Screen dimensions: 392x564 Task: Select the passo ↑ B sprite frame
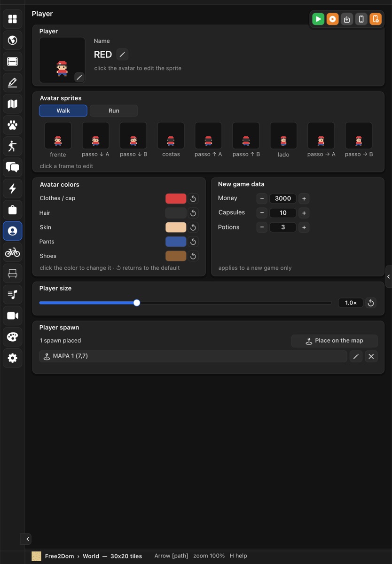(x=246, y=136)
